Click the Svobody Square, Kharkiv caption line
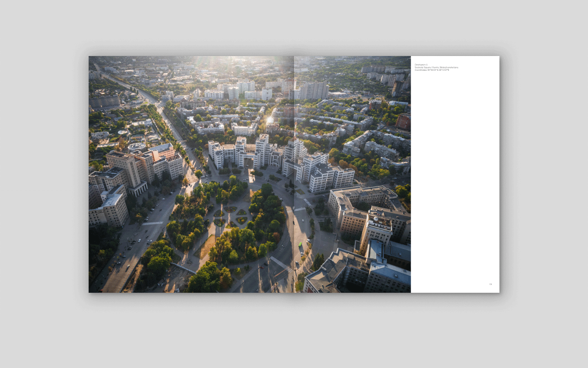The image size is (588, 368). [436, 67]
